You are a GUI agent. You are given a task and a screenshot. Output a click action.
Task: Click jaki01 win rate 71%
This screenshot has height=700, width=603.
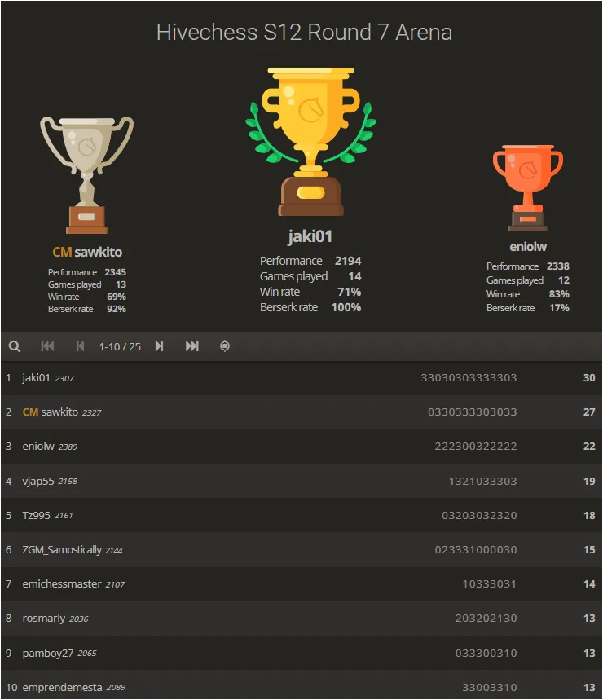pyautogui.click(x=350, y=292)
